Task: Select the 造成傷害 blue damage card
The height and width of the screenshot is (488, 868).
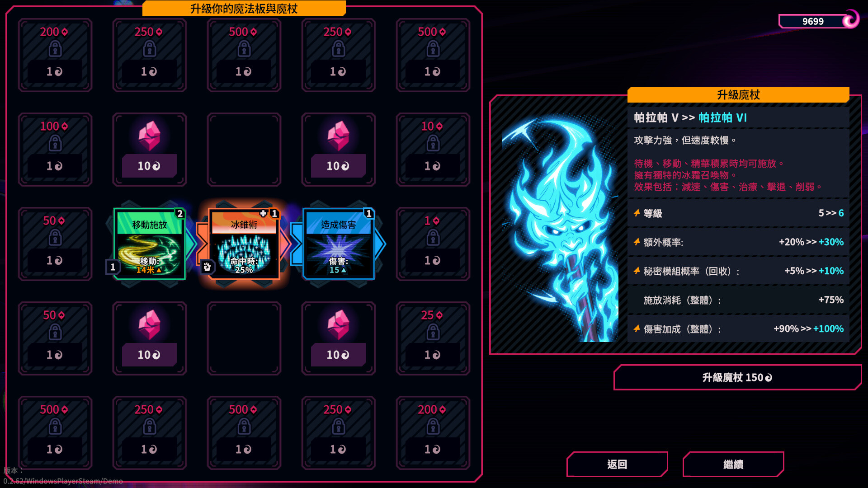Action: point(339,244)
